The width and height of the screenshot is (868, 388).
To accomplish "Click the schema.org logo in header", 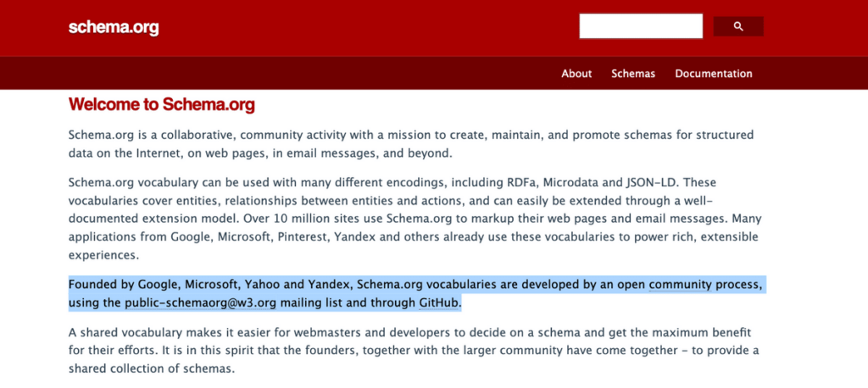I will pyautogui.click(x=114, y=27).
